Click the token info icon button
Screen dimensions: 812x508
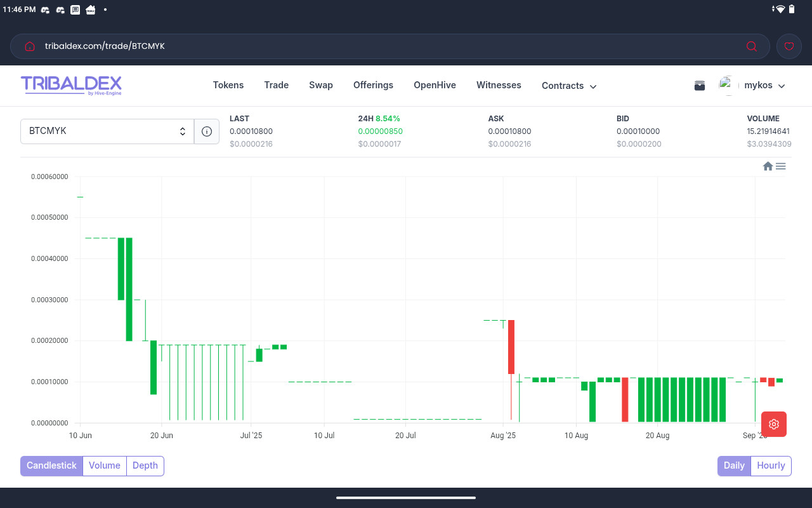206,131
